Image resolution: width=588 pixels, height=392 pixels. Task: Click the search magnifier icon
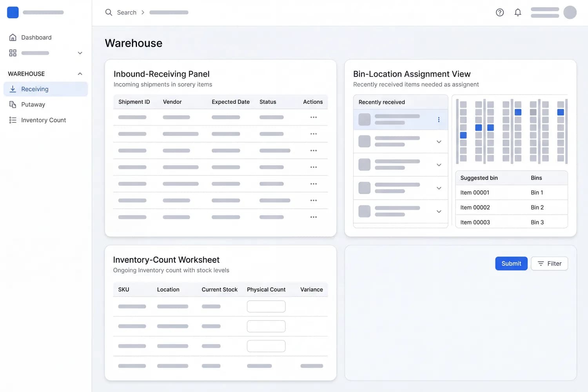coord(109,13)
